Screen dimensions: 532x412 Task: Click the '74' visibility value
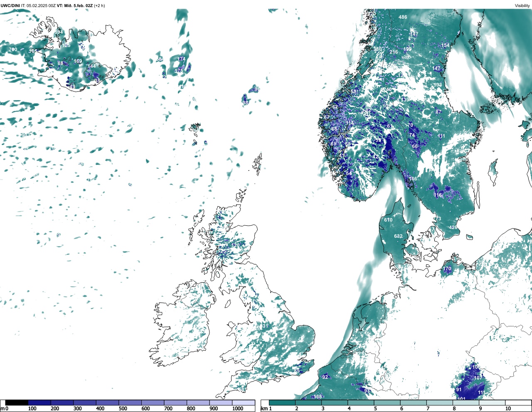click(x=412, y=135)
